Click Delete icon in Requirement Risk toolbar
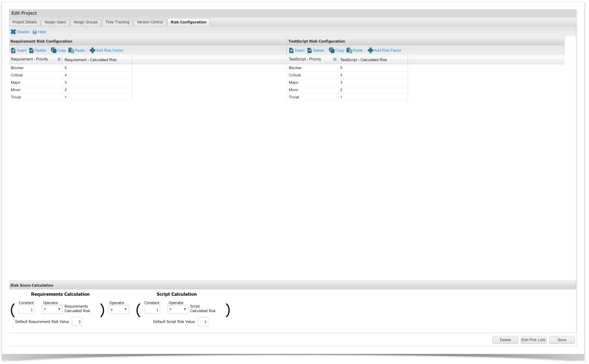The width and height of the screenshot is (589, 364). pyautogui.click(x=31, y=51)
